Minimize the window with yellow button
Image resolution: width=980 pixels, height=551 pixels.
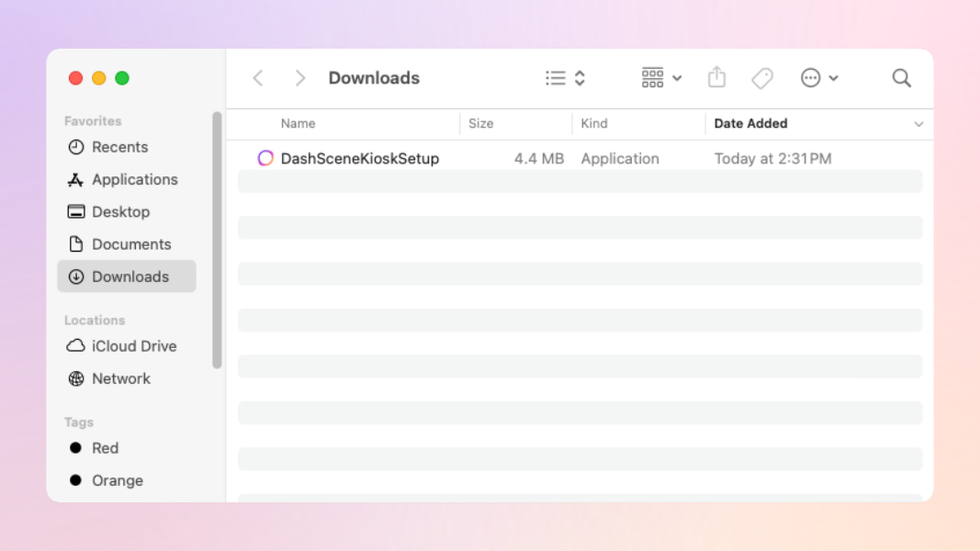click(x=99, y=78)
